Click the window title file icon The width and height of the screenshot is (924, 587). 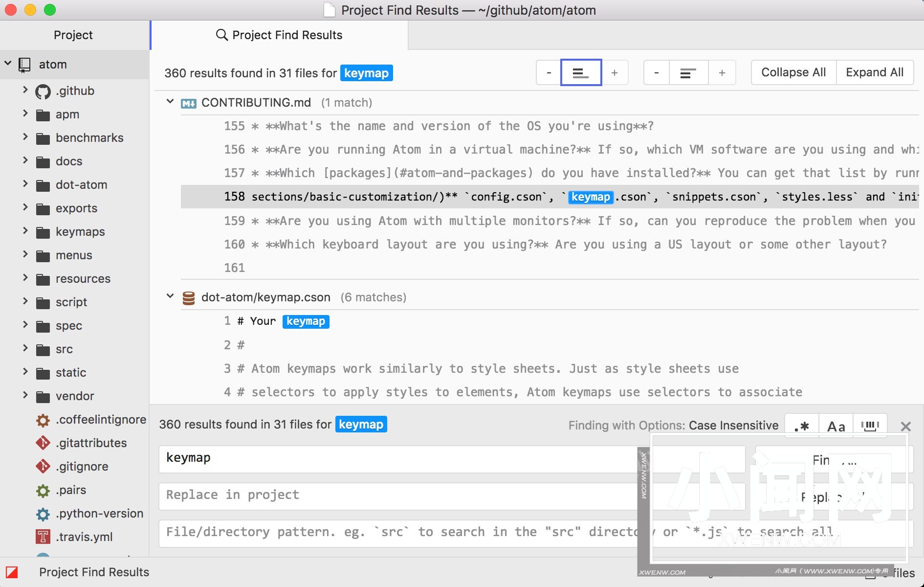click(x=330, y=10)
